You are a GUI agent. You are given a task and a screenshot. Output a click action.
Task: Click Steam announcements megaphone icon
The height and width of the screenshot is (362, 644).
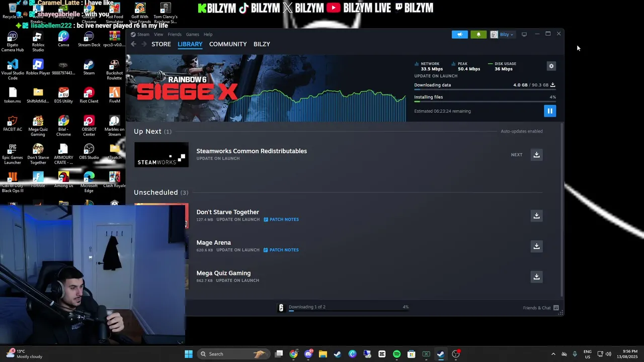coord(459,34)
